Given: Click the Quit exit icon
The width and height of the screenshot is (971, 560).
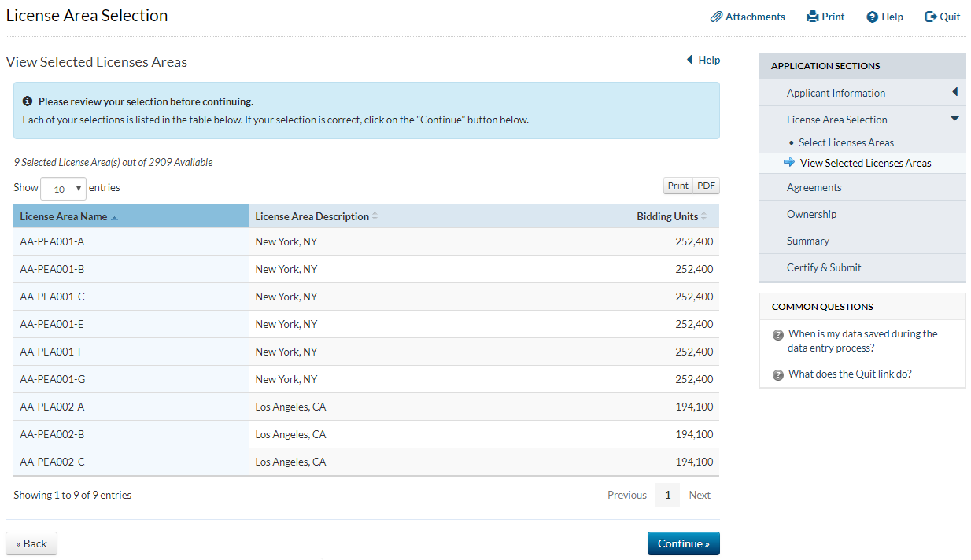Looking at the screenshot, I should [931, 17].
